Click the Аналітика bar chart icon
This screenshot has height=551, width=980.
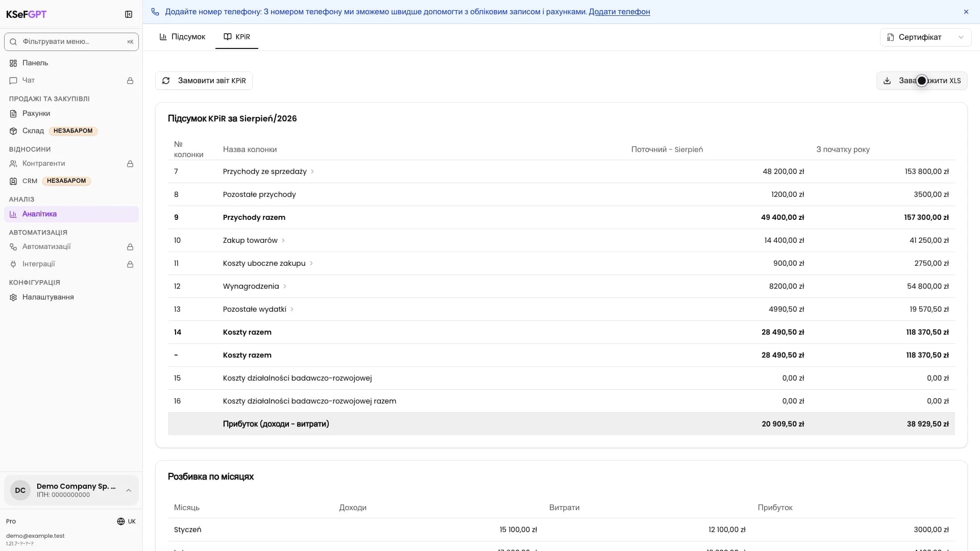(x=13, y=214)
